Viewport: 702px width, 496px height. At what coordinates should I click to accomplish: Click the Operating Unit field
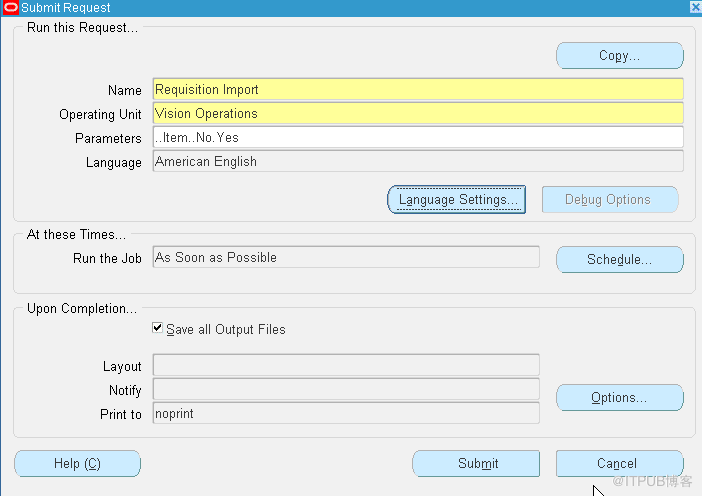point(417,114)
